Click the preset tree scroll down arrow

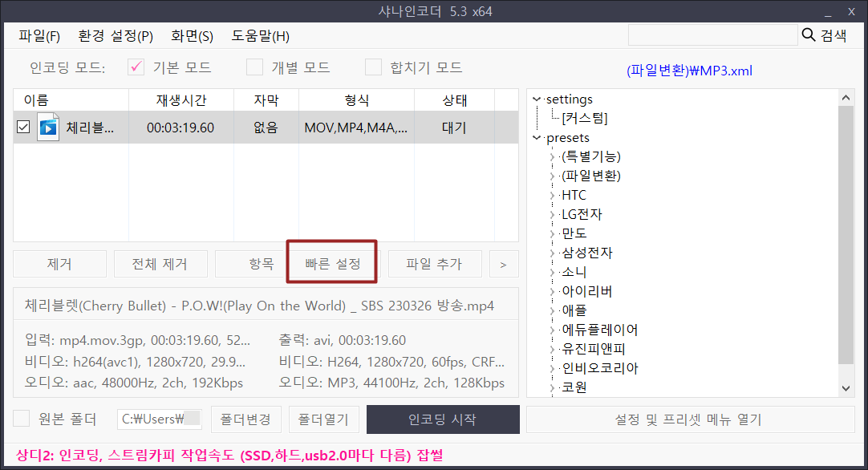point(846,389)
